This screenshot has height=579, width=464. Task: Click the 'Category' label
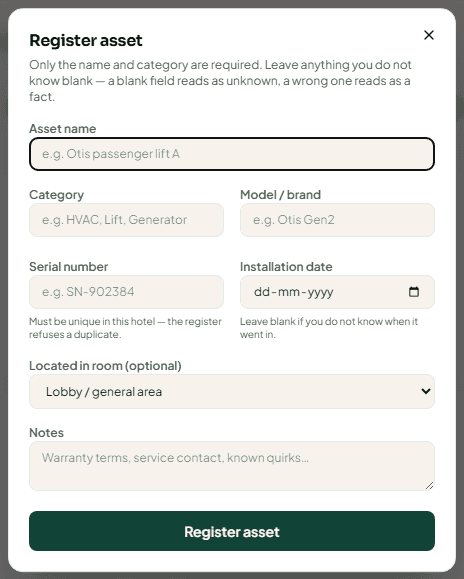coord(56,195)
